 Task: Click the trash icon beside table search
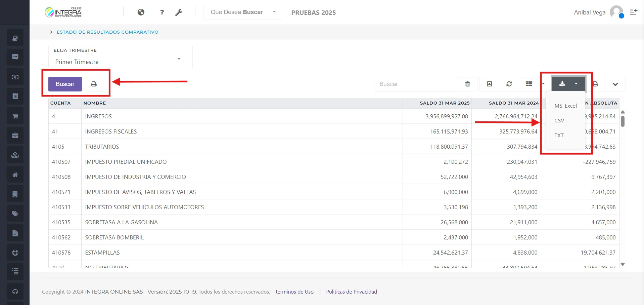(x=467, y=84)
